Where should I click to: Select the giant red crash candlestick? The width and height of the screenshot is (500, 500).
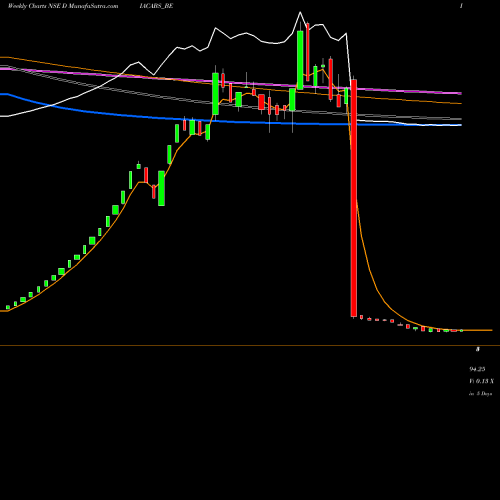354,198
